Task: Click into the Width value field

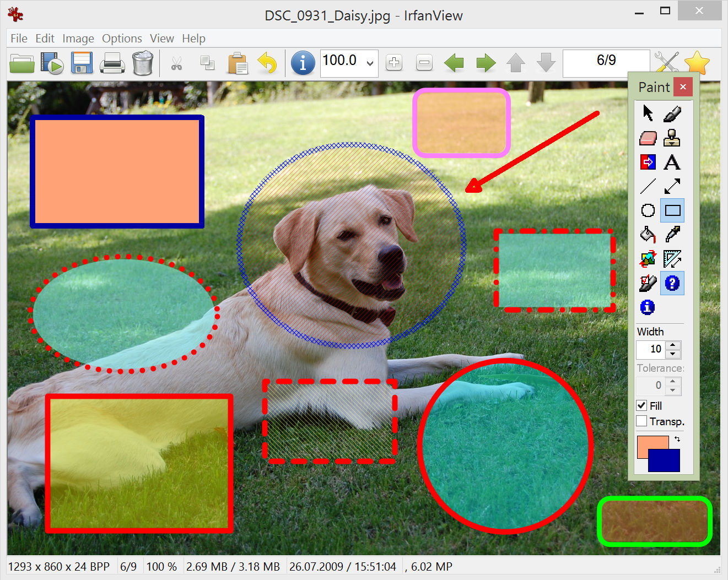Action: (x=651, y=349)
